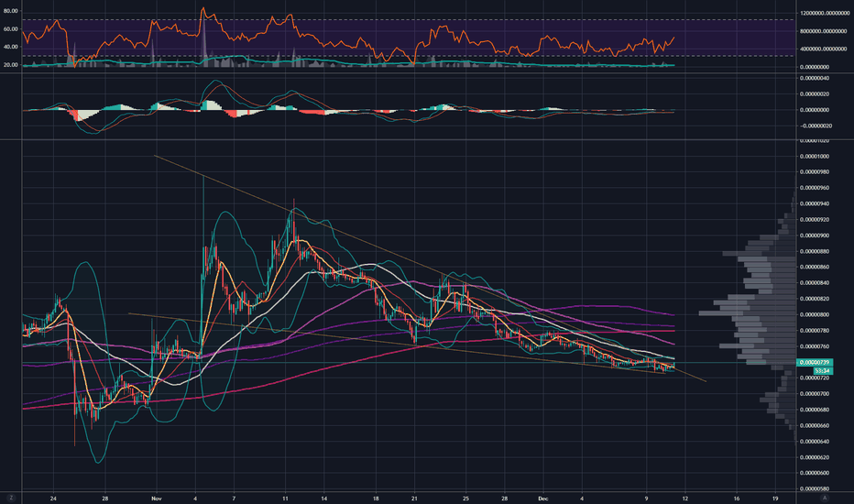Click the RSI scale label 60.00
This screenshot has height=504, width=854.
click(10, 29)
